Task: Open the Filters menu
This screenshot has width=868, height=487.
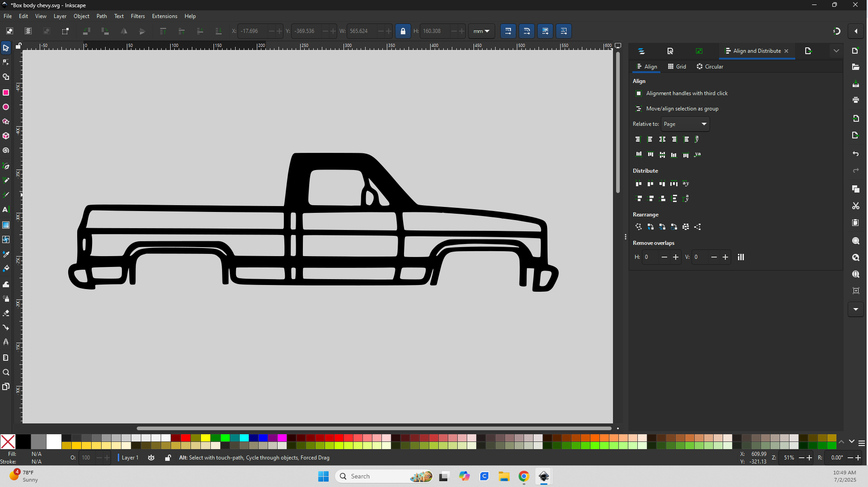Action: pyautogui.click(x=138, y=16)
